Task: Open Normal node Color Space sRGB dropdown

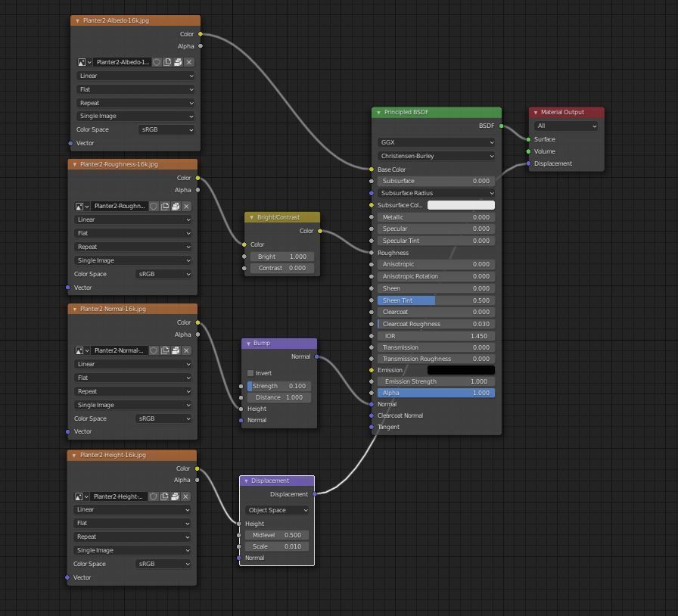Action: pyautogui.click(x=164, y=418)
